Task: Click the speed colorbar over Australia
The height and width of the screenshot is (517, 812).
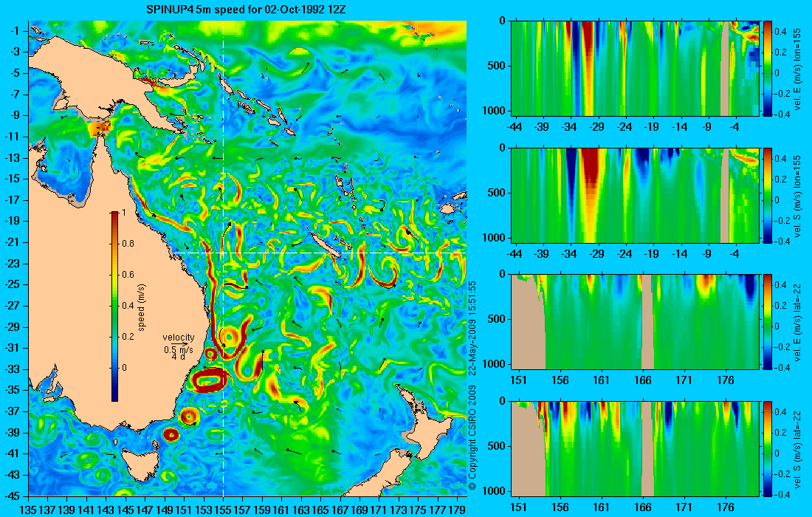Action: click(114, 307)
